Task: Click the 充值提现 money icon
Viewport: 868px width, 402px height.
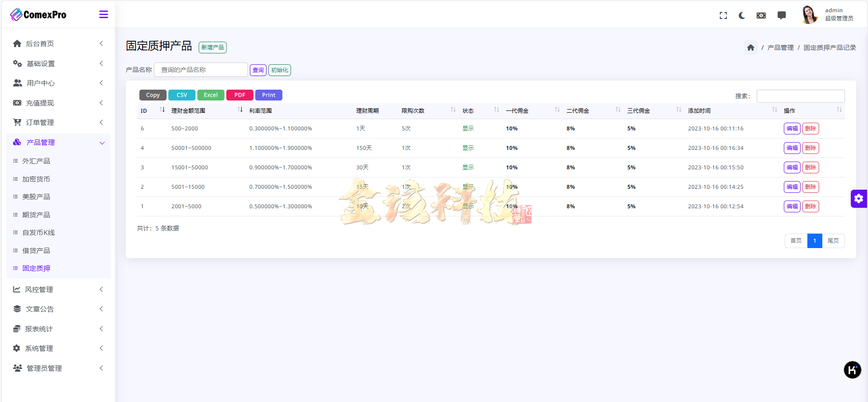Action: (x=17, y=103)
